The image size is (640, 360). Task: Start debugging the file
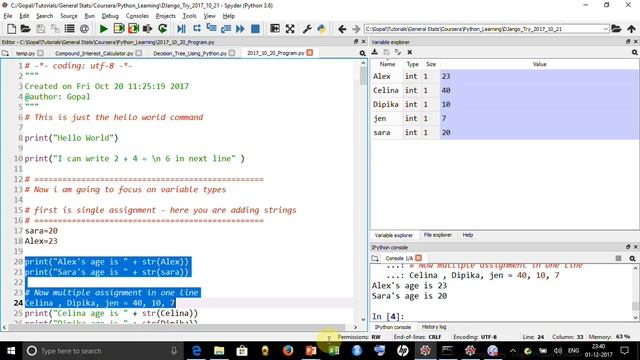click(181, 29)
